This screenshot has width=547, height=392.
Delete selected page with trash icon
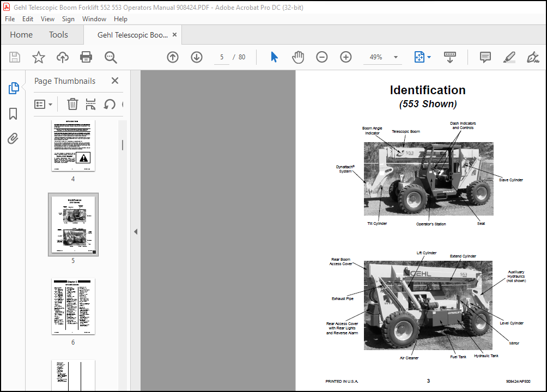72,104
